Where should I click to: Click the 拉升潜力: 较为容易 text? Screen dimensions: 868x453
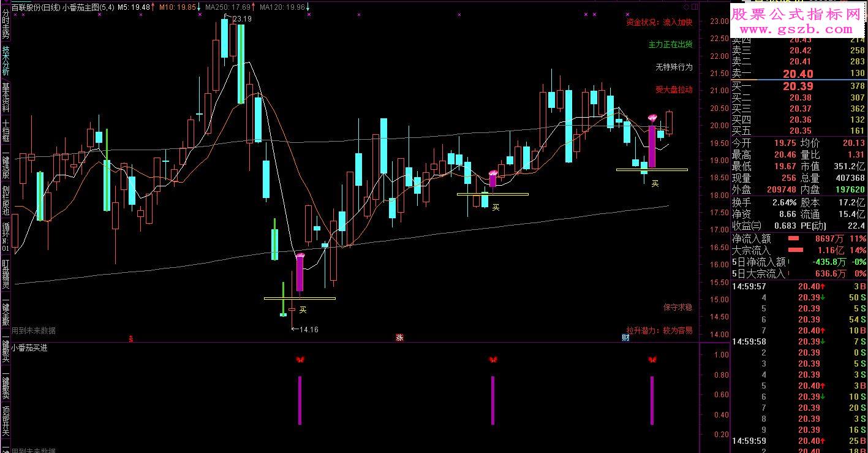tap(659, 330)
